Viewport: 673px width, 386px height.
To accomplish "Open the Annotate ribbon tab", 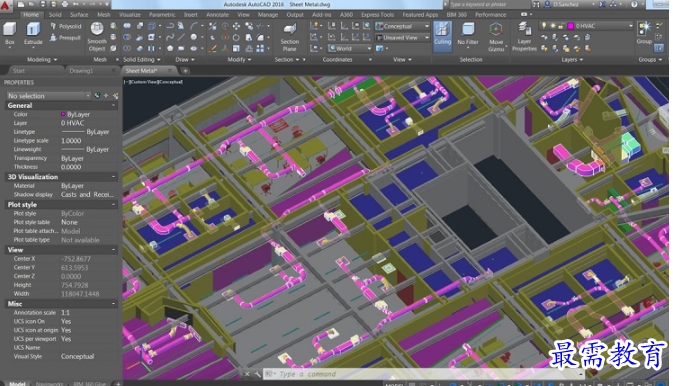I will 218,15.
